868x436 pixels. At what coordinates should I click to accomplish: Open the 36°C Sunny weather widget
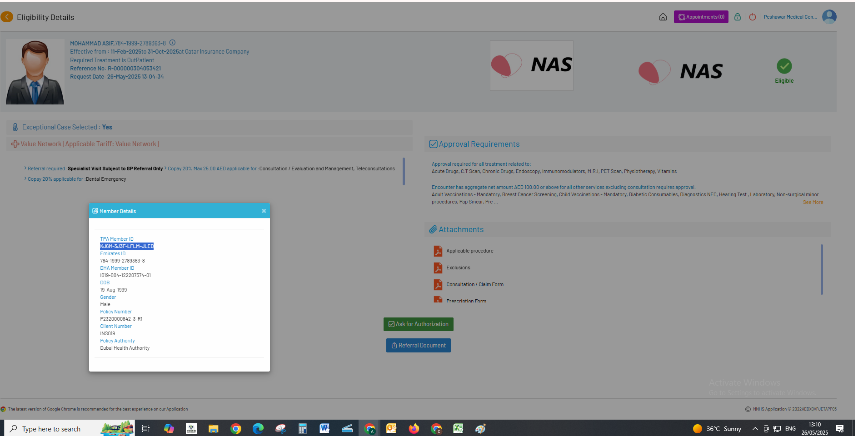point(717,428)
